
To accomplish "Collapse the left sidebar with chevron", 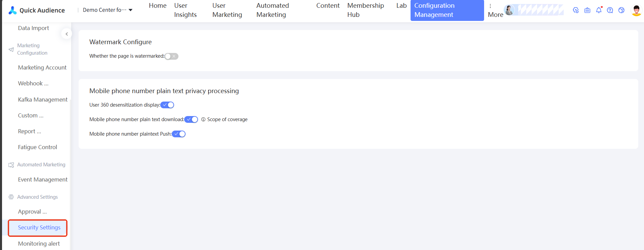I will pos(66,34).
